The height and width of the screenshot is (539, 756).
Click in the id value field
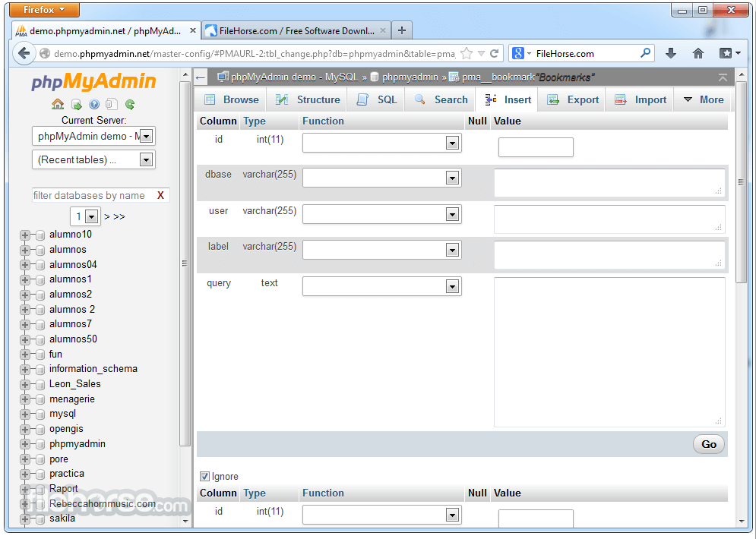[536, 147]
